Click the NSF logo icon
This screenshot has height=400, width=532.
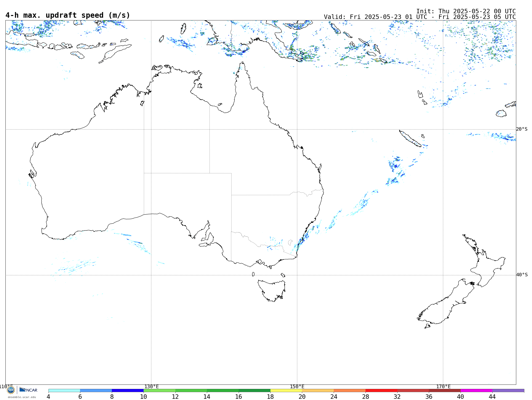11,390
